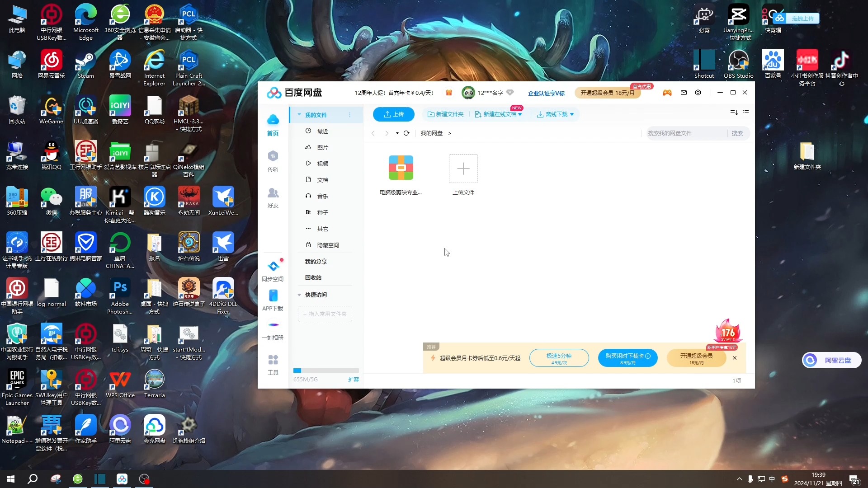Close the membership promotion banner
This screenshot has height=488, width=868.
(735, 358)
